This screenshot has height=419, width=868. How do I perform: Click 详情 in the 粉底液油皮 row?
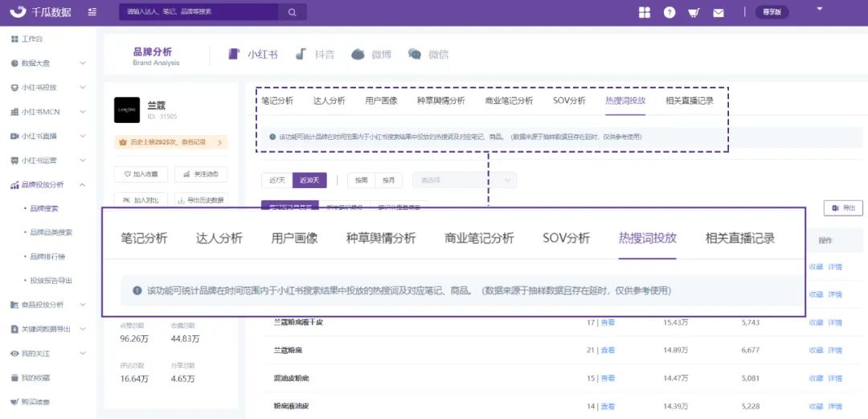(x=835, y=405)
